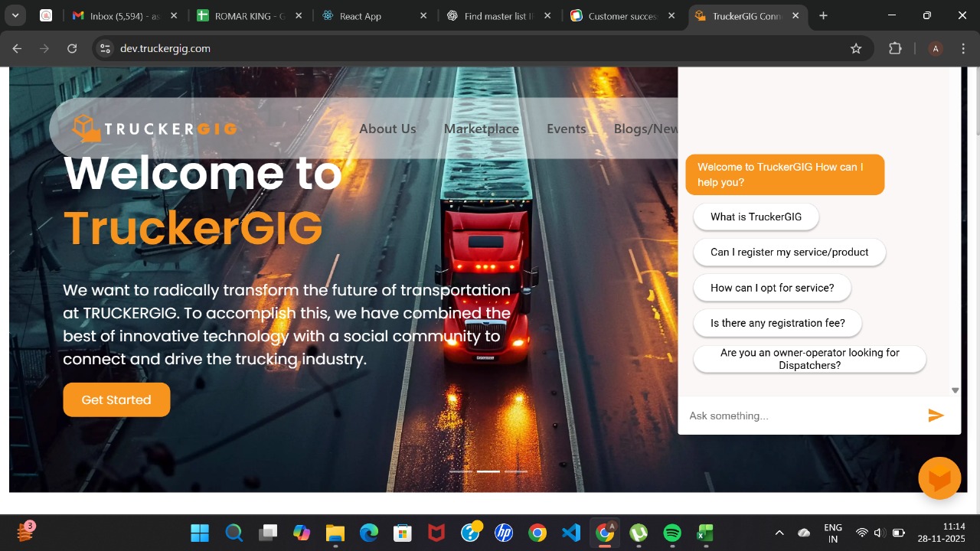Close the TruckerGIG Connect tab

[795, 15]
